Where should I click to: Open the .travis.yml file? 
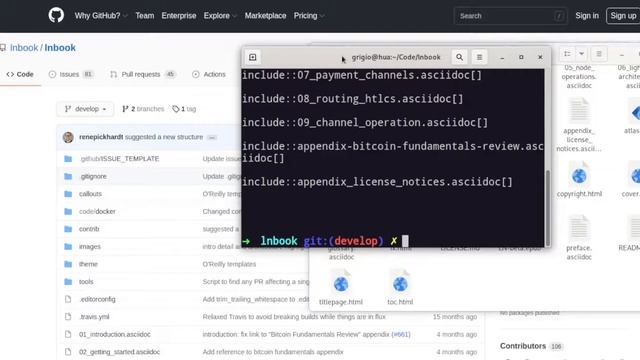click(x=94, y=317)
